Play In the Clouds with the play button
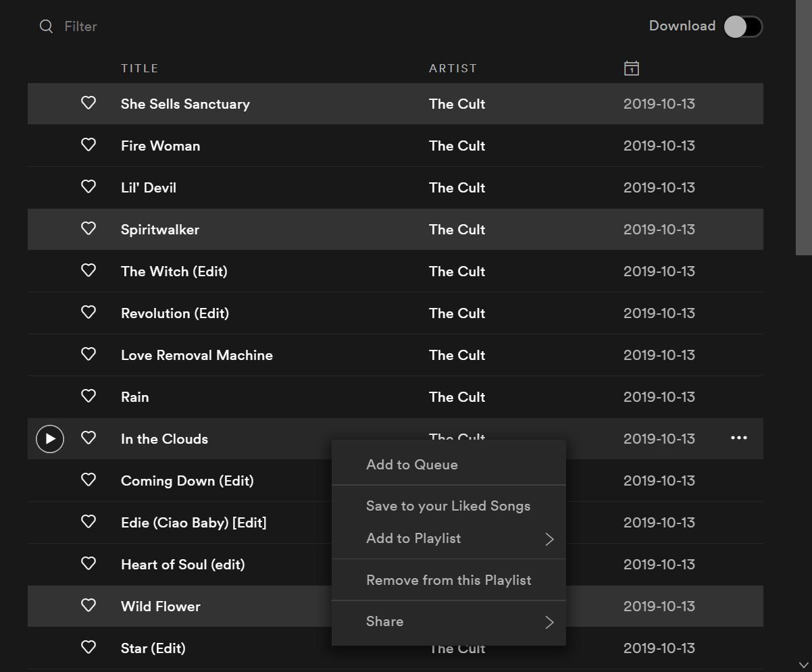Image resolution: width=812 pixels, height=672 pixels. click(x=50, y=439)
